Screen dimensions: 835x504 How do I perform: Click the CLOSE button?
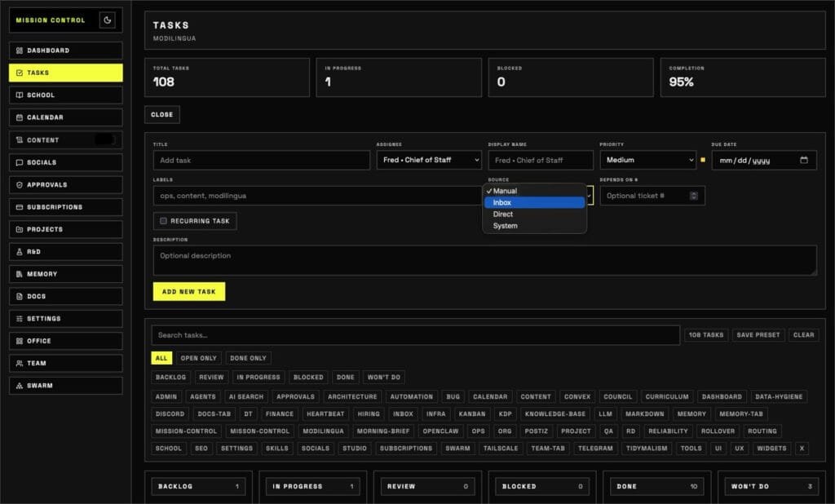pos(162,114)
